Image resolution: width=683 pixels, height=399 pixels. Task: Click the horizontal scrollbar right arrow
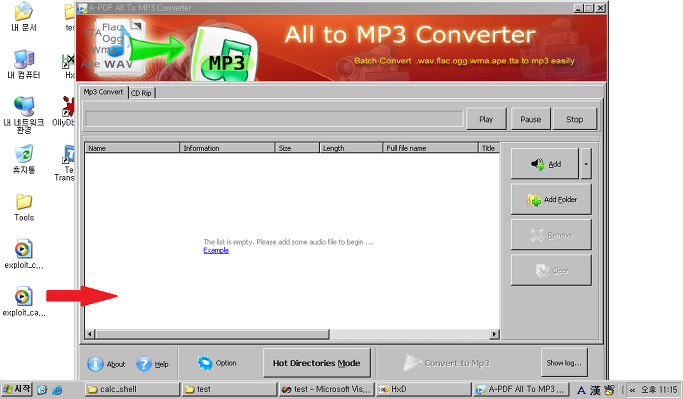(494, 334)
